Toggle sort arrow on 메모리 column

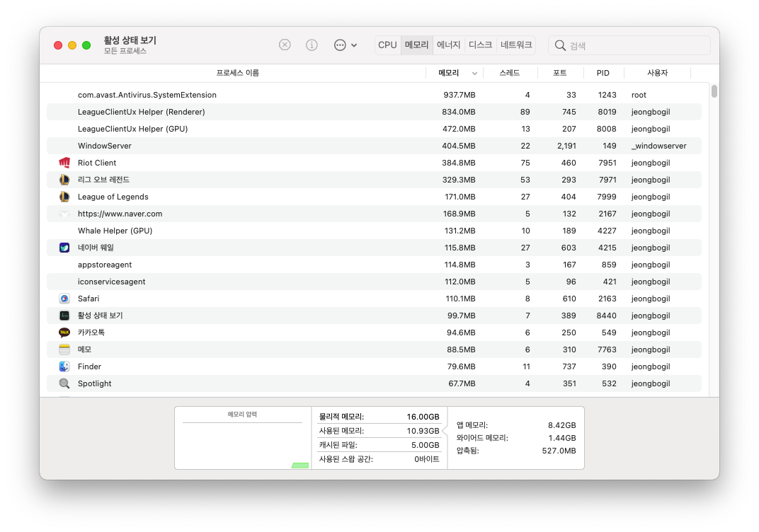pyautogui.click(x=474, y=73)
